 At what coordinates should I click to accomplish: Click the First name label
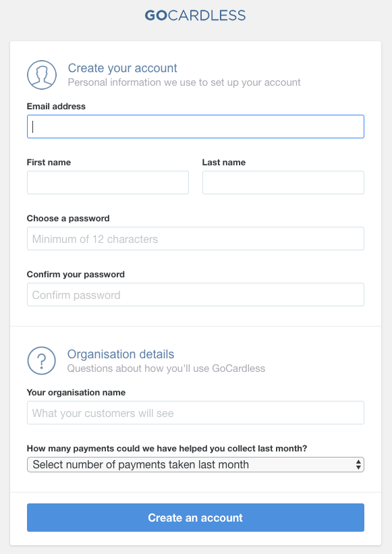coord(49,162)
